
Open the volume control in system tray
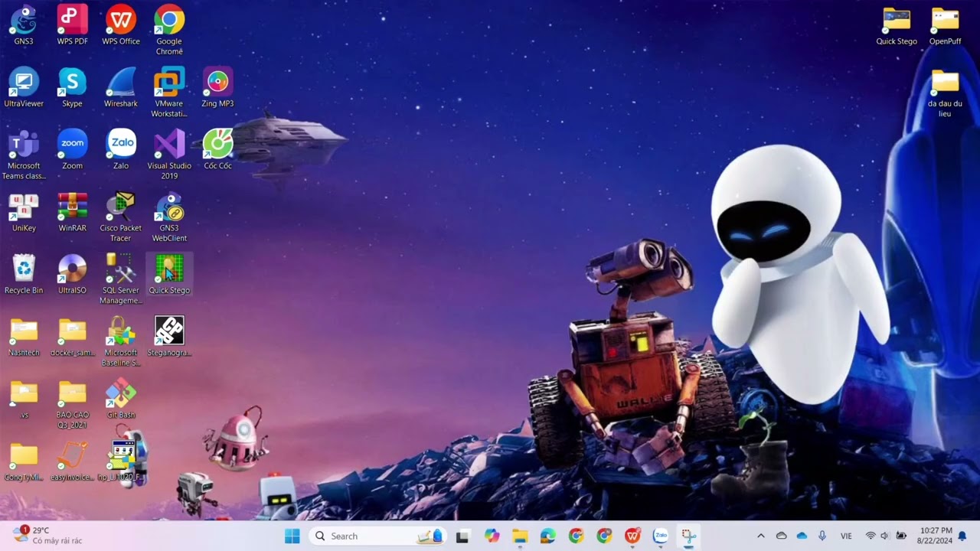(884, 536)
